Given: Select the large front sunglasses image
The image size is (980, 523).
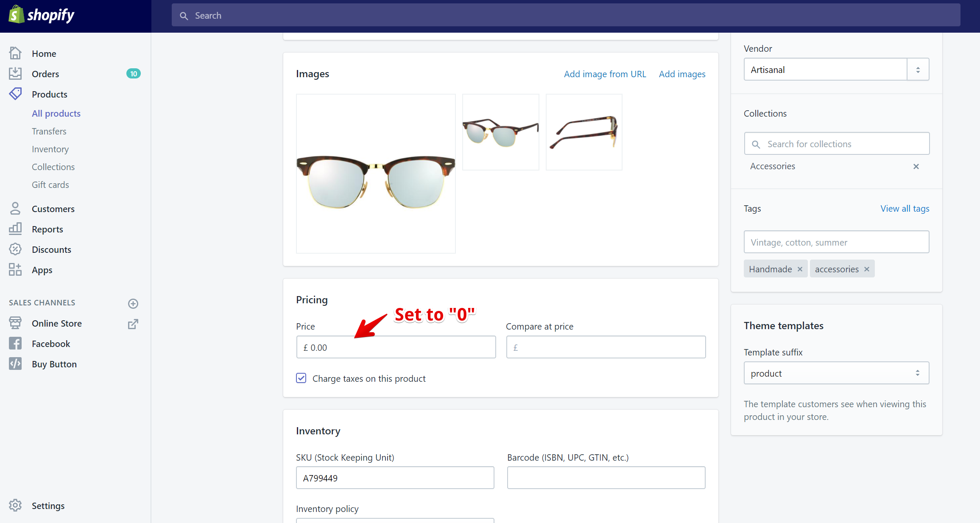Looking at the screenshot, I should (376, 174).
